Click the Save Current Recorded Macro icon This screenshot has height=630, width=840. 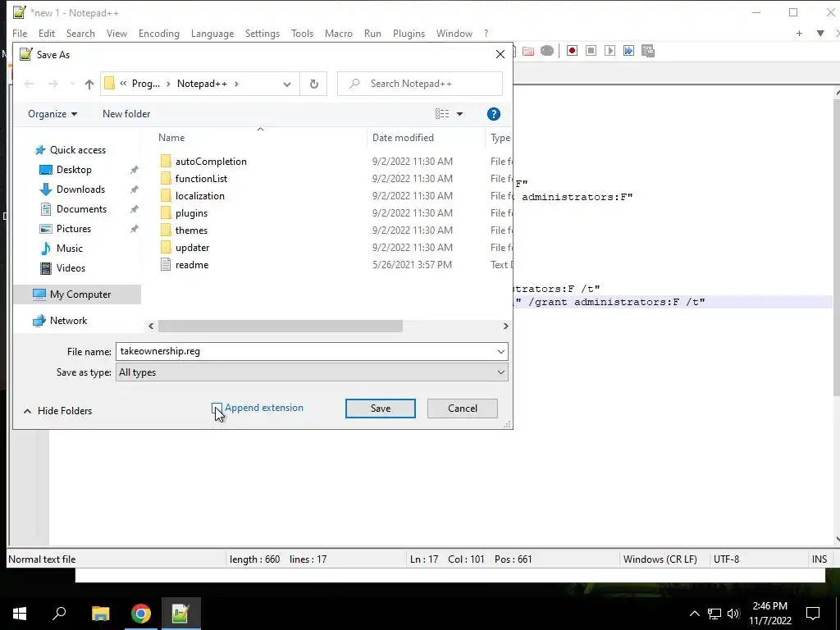[648, 51]
